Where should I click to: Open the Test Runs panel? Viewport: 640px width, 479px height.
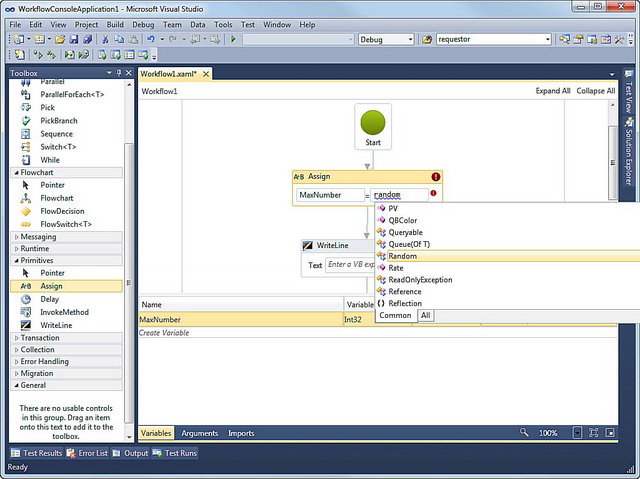(175, 453)
